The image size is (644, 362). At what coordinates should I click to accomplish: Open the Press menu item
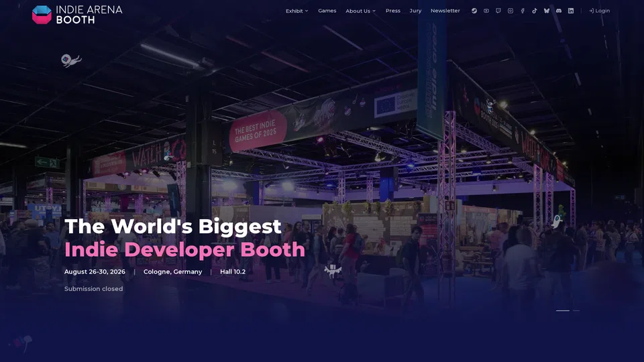pyautogui.click(x=392, y=11)
